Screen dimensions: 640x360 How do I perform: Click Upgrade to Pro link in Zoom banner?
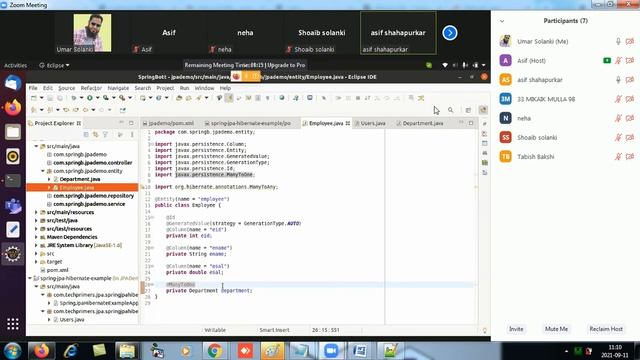point(286,65)
